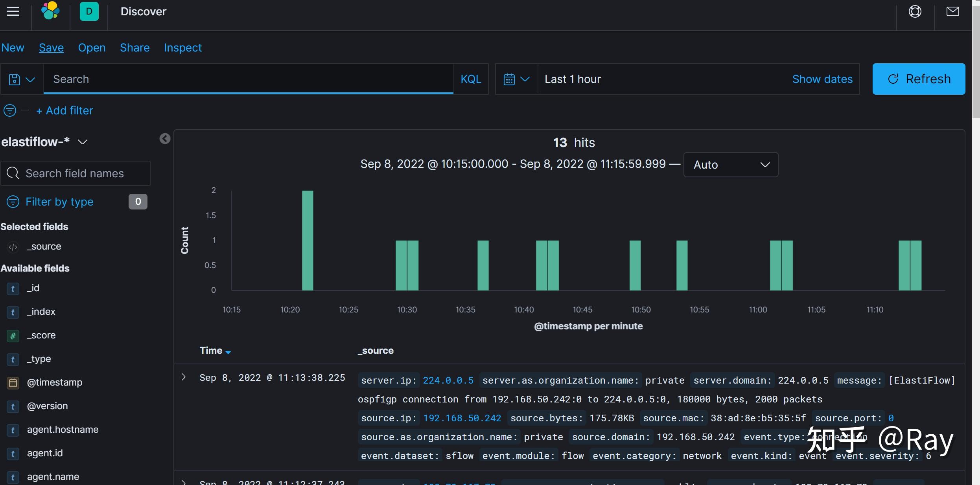Open the D space avatar
980x485 pixels.
tap(89, 11)
